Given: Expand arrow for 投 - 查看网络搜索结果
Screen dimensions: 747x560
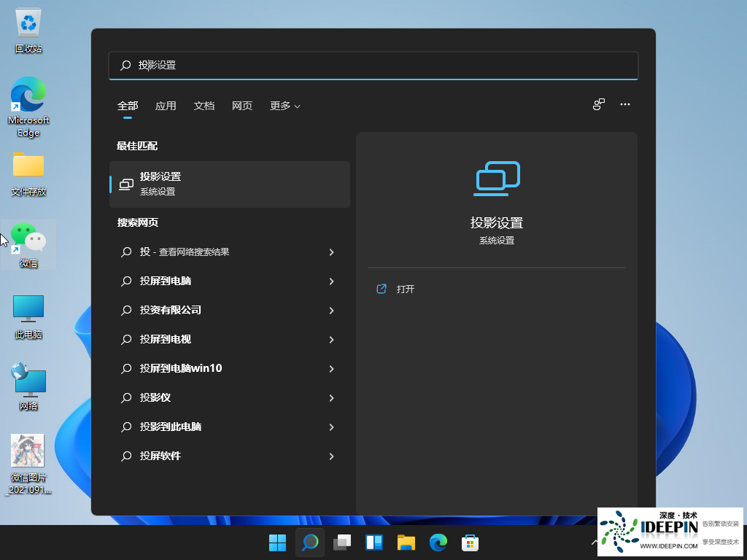Looking at the screenshot, I should pyautogui.click(x=332, y=252).
